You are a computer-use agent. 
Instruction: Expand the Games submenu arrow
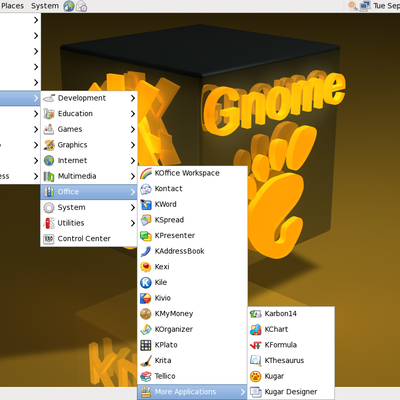point(133,129)
